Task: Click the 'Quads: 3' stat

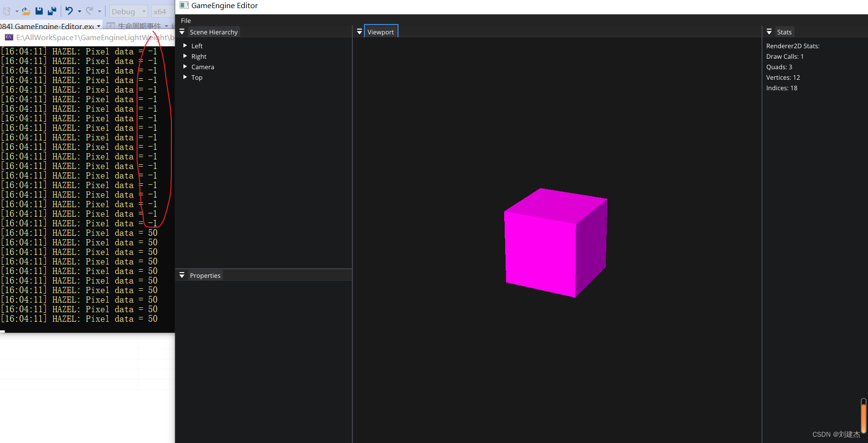Action: pos(779,67)
